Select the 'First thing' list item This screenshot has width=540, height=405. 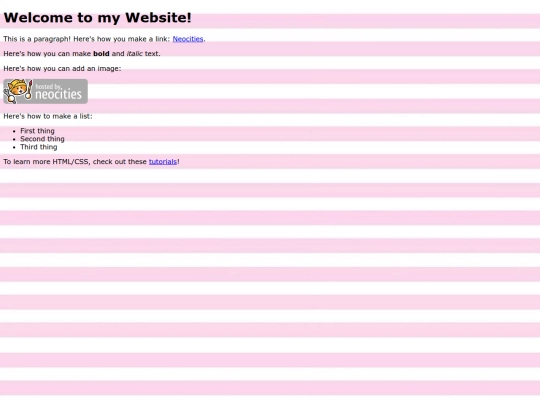[x=37, y=131]
